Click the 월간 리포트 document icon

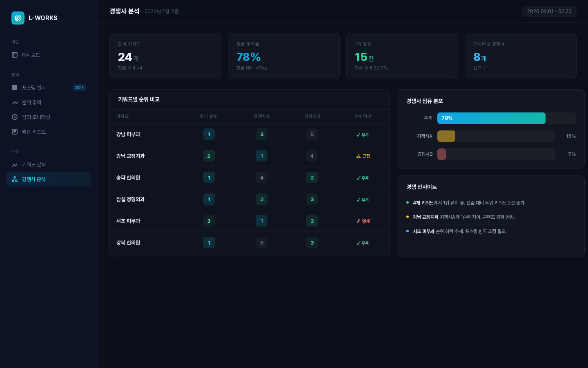click(15, 132)
